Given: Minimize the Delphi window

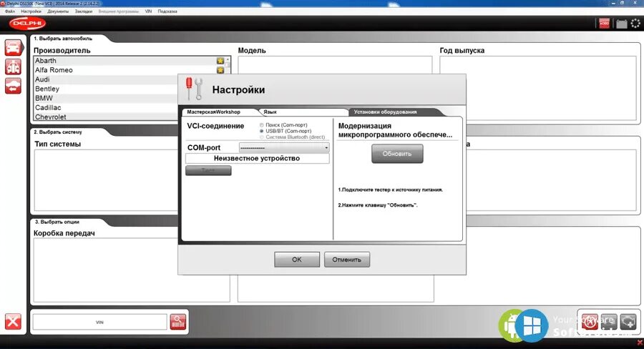Looking at the screenshot, I should point(613,3).
